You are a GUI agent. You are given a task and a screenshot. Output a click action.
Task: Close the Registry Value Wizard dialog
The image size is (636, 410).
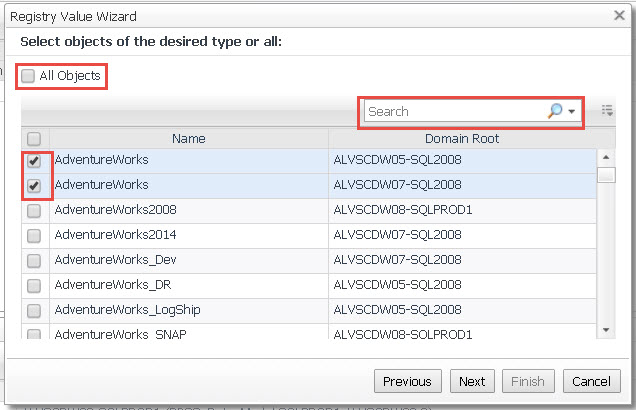pos(620,16)
